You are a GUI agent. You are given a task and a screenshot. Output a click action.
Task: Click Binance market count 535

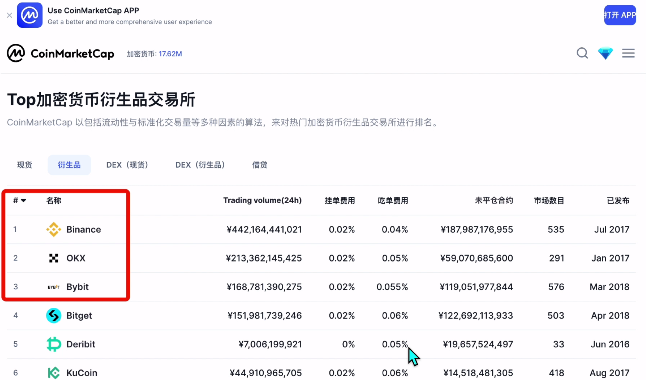(x=556, y=230)
